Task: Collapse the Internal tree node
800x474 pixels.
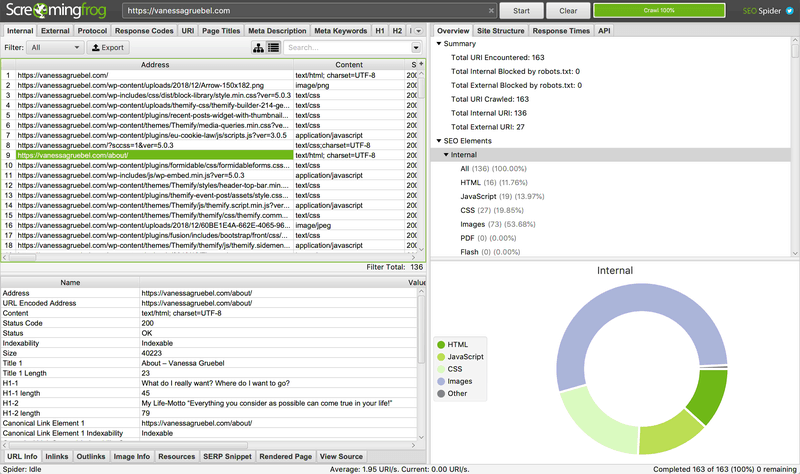Action: (446, 155)
